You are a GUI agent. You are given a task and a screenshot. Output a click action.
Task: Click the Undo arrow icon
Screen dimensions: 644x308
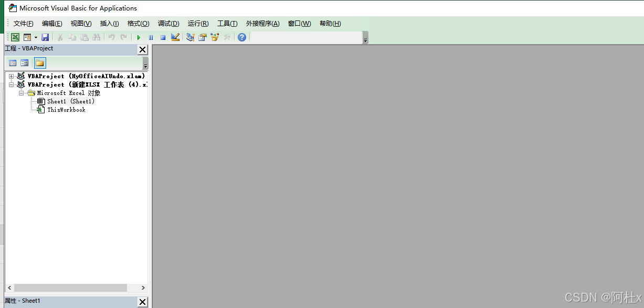(x=111, y=37)
